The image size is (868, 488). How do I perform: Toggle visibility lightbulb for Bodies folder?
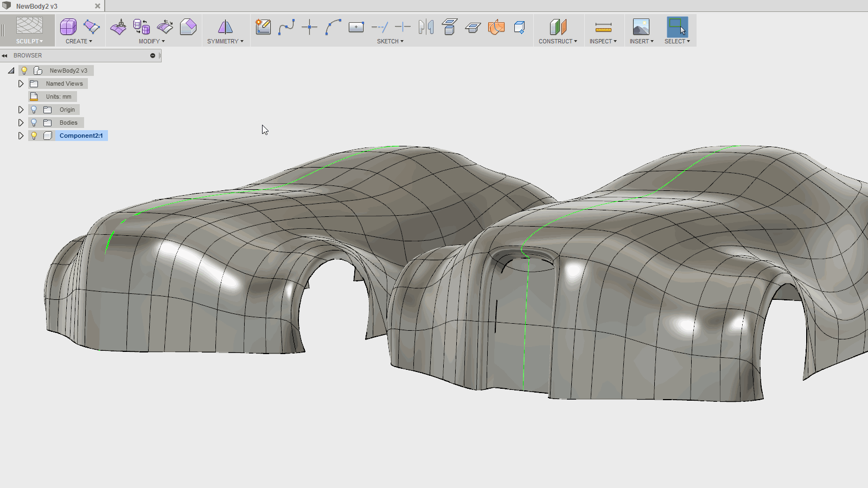click(x=34, y=123)
